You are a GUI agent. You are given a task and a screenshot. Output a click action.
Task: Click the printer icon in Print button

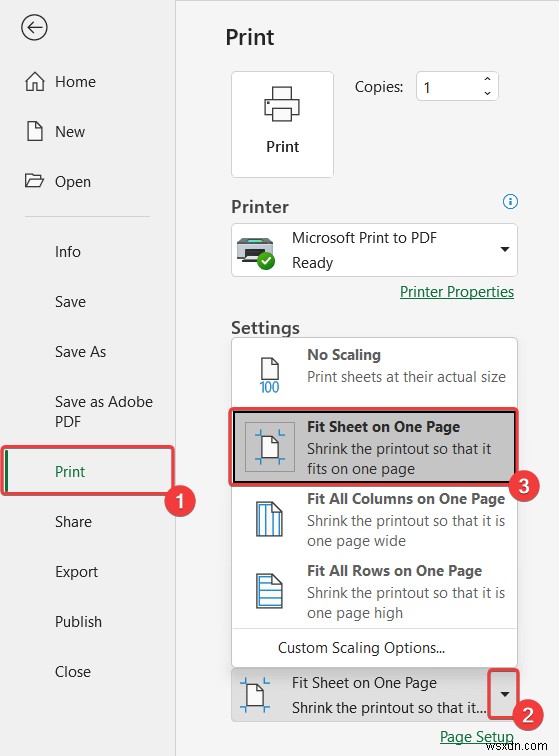click(x=282, y=104)
